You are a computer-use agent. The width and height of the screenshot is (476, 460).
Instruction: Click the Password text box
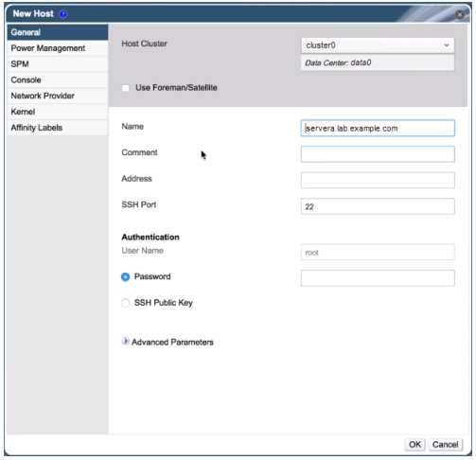[x=378, y=278]
